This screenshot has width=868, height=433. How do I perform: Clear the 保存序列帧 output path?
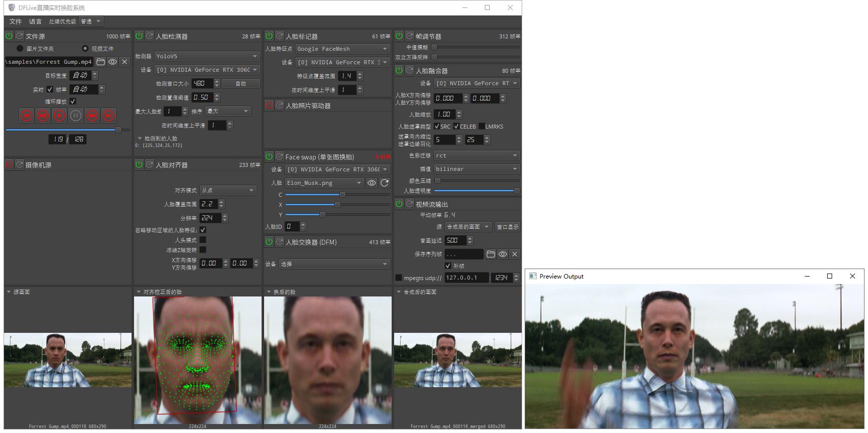click(x=515, y=254)
